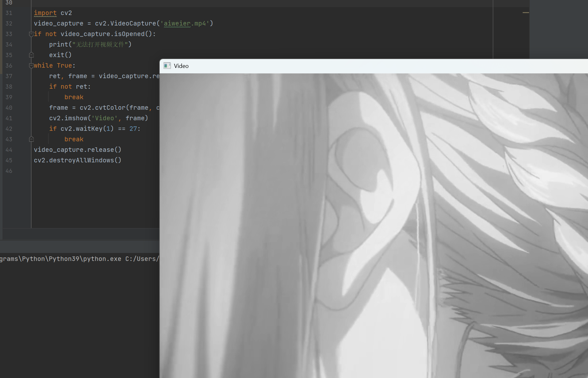Screen dimensions: 588x378
Task: Click fold end marker at line 43 break
Action: tap(31, 139)
